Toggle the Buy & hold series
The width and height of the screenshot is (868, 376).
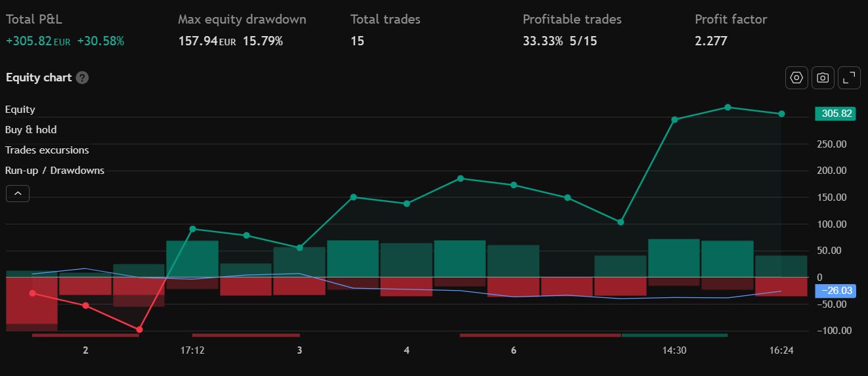[x=31, y=130]
